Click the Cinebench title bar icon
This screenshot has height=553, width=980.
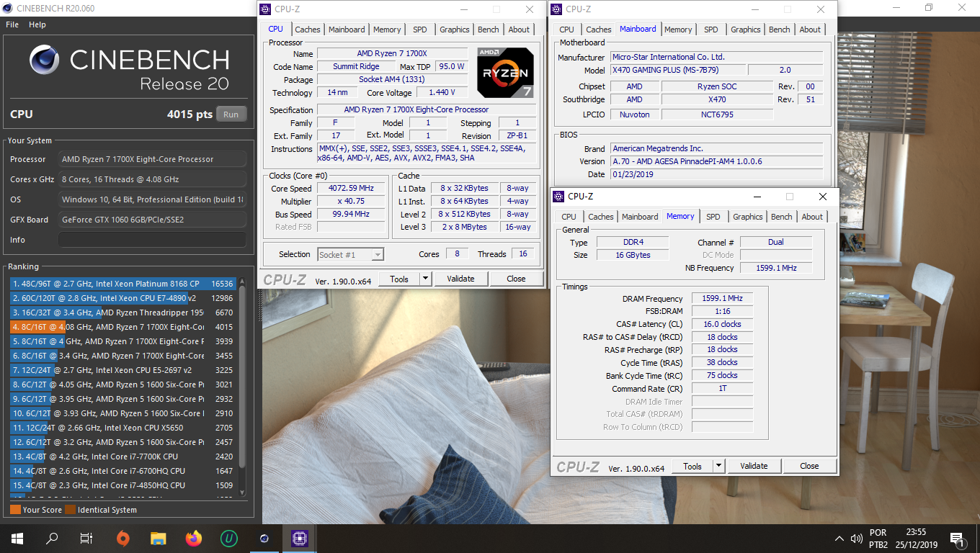pos(7,8)
